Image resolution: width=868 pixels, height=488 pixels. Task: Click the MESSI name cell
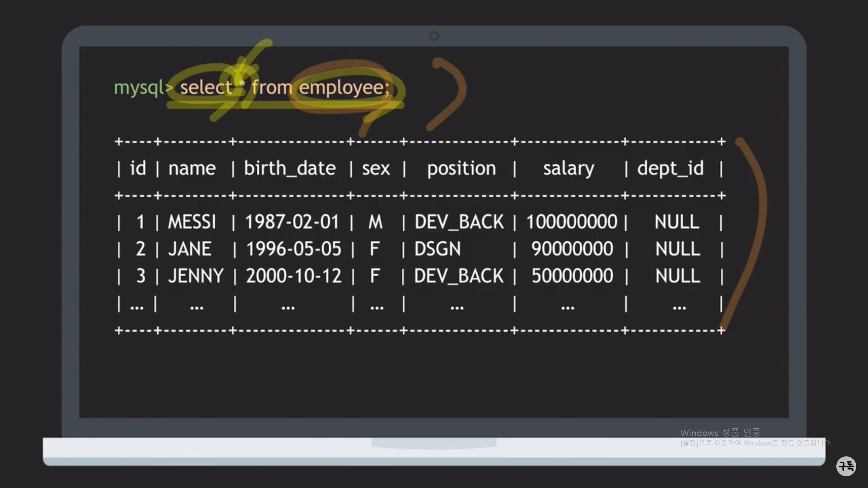pyautogui.click(x=192, y=222)
